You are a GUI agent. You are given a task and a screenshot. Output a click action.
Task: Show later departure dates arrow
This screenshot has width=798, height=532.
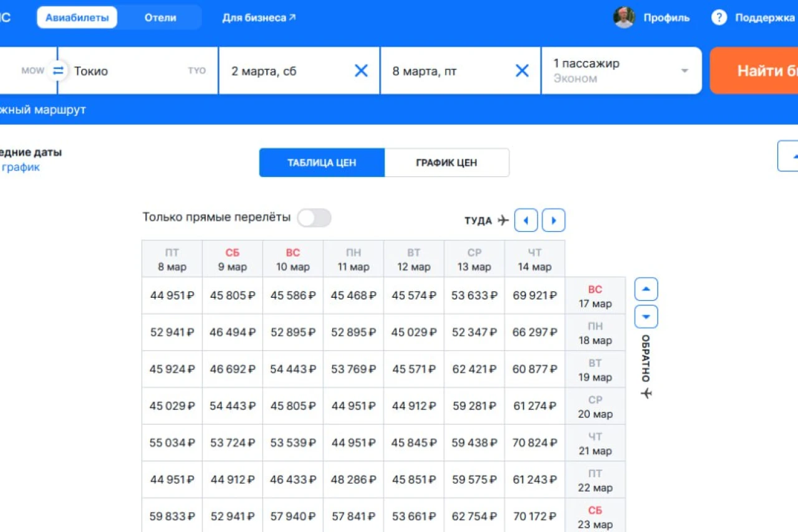tap(554, 220)
